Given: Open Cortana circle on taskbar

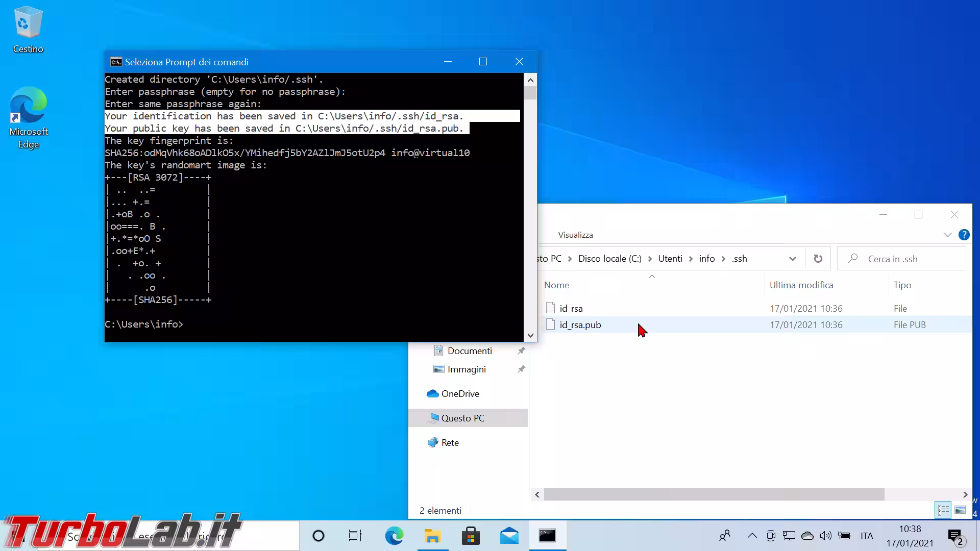Looking at the screenshot, I should coord(318,536).
